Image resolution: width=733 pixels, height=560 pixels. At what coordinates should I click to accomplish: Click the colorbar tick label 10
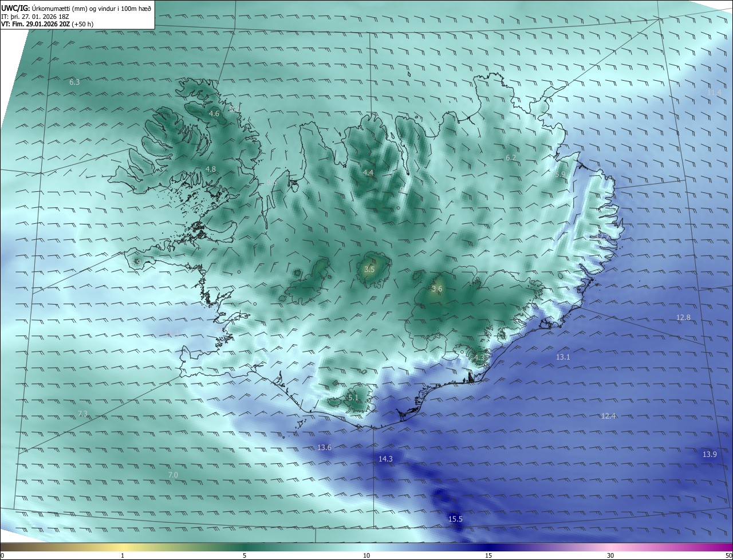click(366, 555)
